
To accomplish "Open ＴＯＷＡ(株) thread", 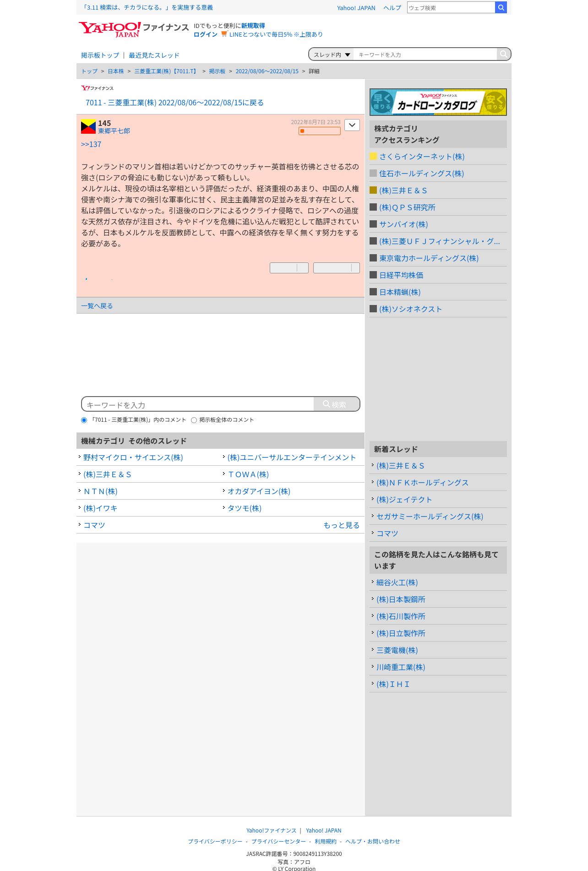I will coord(248,474).
